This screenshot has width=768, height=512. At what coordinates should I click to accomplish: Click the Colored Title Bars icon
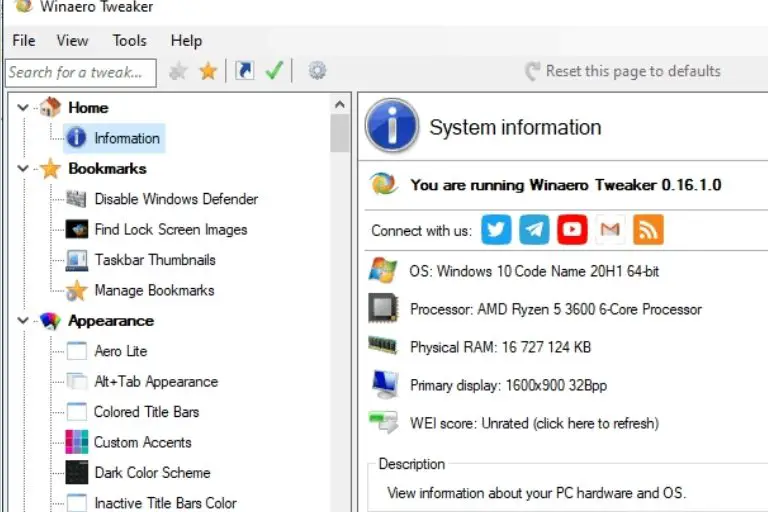pos(77,412)
